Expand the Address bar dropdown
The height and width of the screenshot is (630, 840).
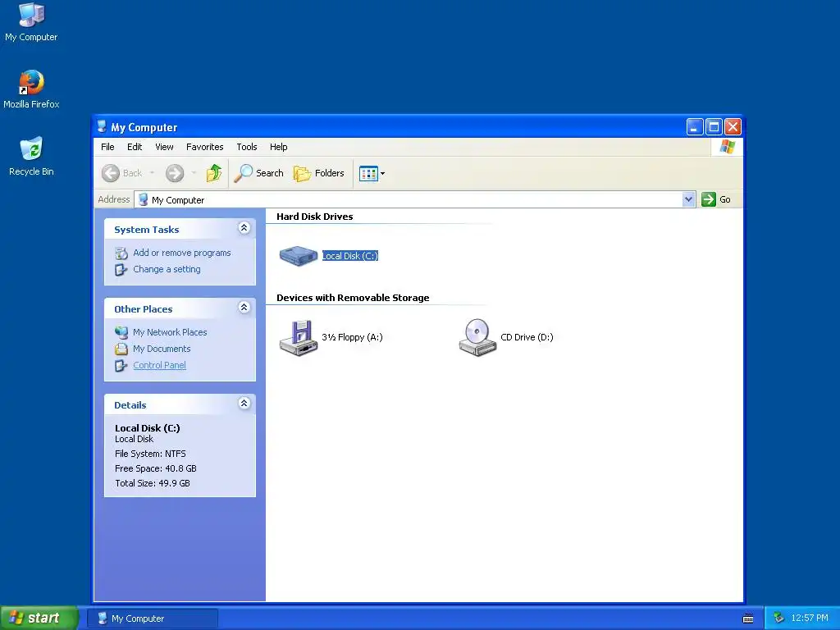click(x=688, y=199)
